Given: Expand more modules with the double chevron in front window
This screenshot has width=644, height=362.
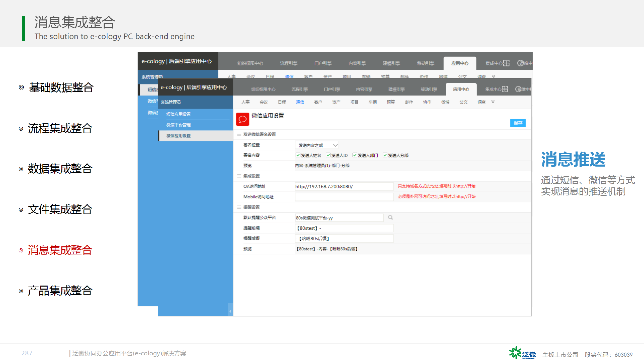Looking at the screenshot, I should pos(493,102).
